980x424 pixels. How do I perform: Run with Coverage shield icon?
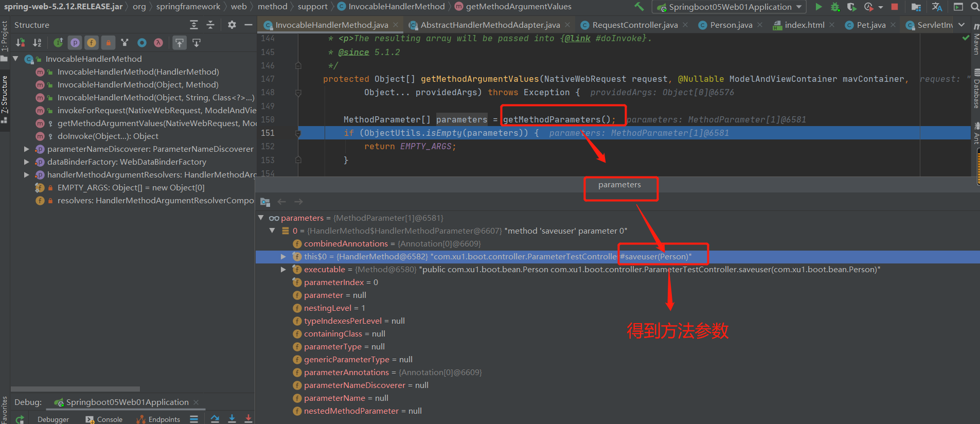point(852,7)
